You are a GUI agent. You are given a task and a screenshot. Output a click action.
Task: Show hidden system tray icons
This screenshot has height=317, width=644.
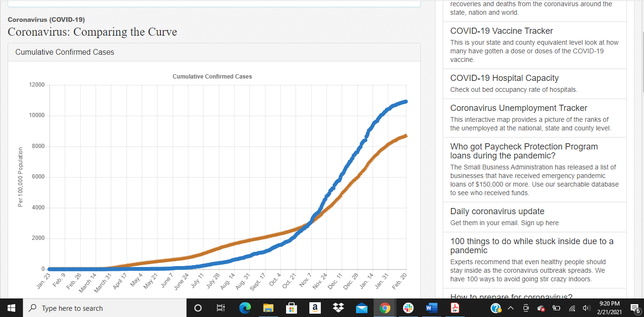tap(511, 308)
